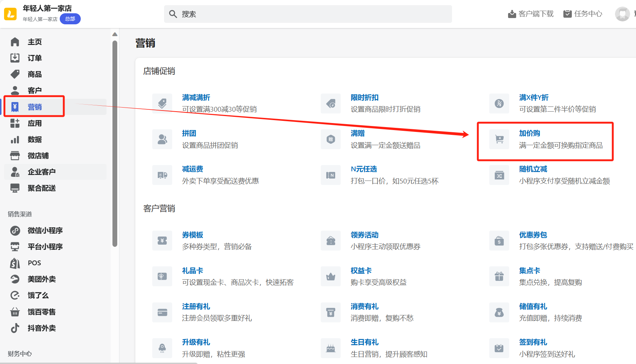Click the 满X件Y折 percent icon
Screen dimensions: 636x364
499,104
